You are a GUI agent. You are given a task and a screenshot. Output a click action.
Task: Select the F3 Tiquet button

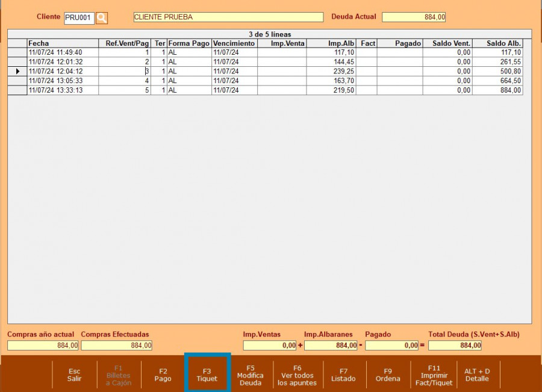(x=207, y=375)
